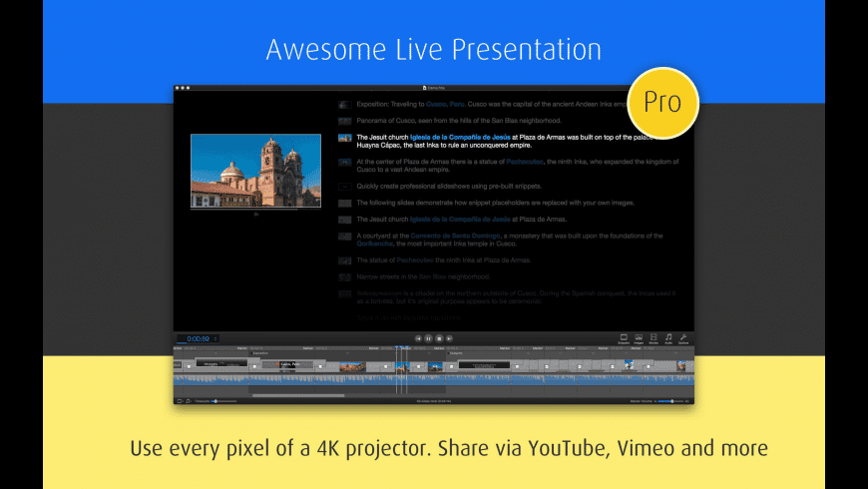The width and height of the screenshot is (868, 489).
Task: Toggle storyboard view icon at bottom left
Action: 180,401
